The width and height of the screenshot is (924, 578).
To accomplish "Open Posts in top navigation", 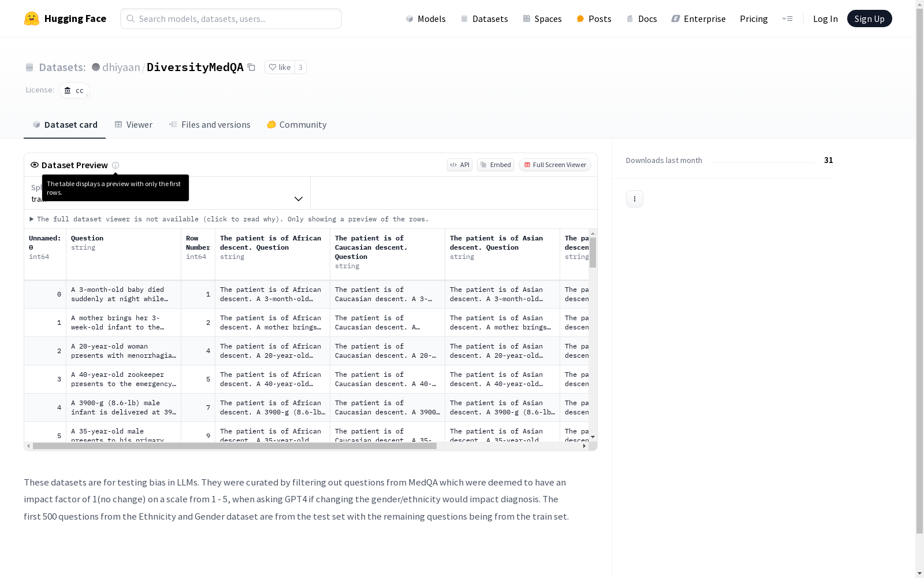I will (x=594, y=18).
